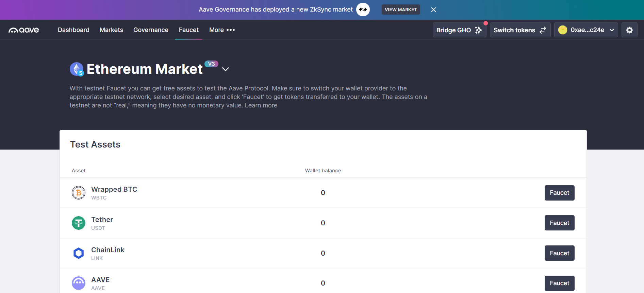Click the 'LINK' ticker label
This screenshot has height=293, width=644.
tap(97, 258)
